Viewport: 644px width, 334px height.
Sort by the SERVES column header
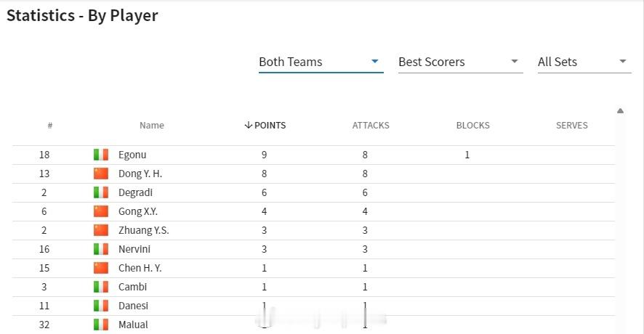[572, 125]
